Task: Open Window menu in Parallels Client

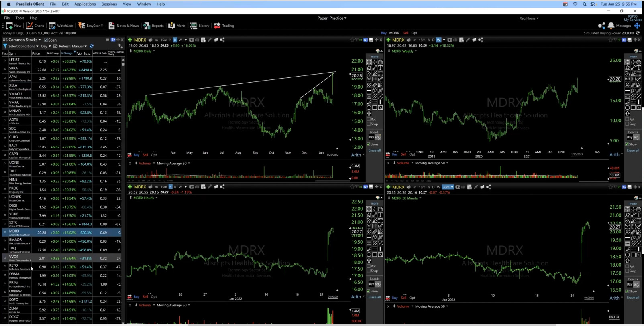Action: click(144, 4)
